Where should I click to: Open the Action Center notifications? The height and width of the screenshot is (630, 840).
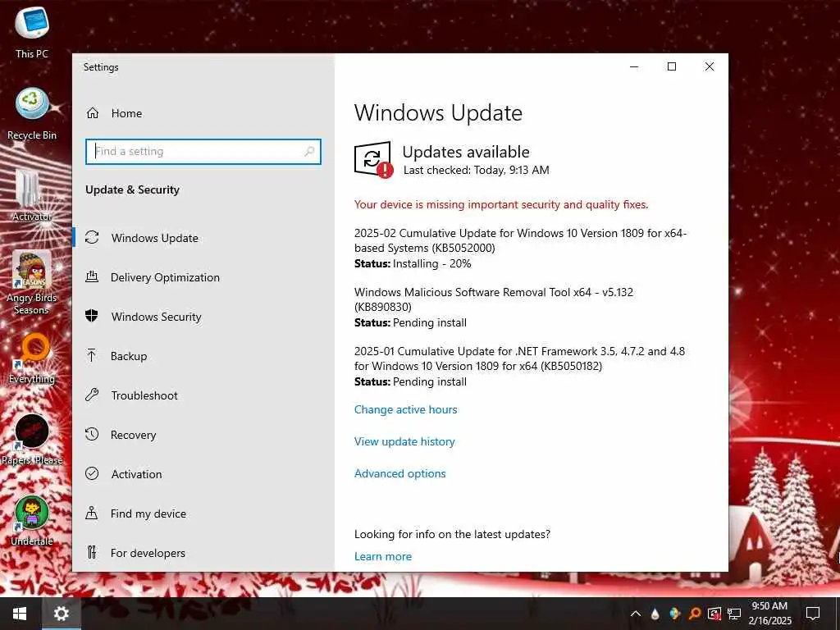pos(813,614)
